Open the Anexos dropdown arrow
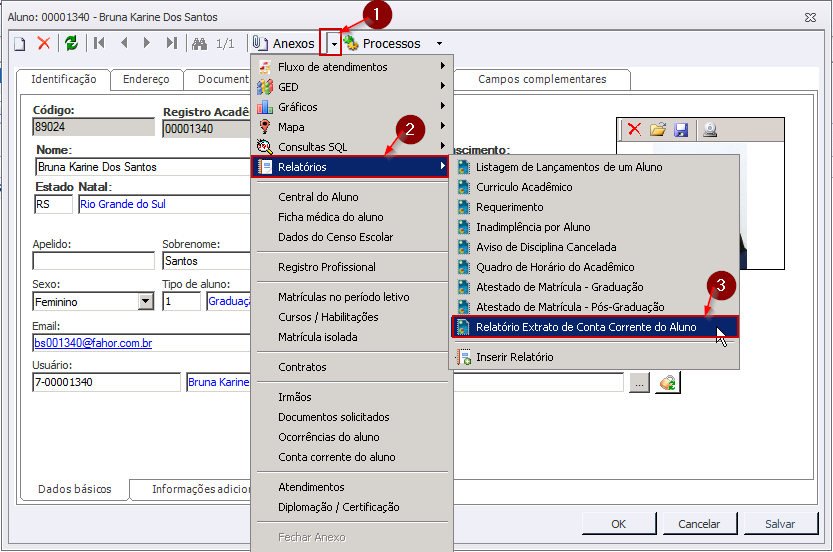The image size is (833, 552). pos(331,44)
